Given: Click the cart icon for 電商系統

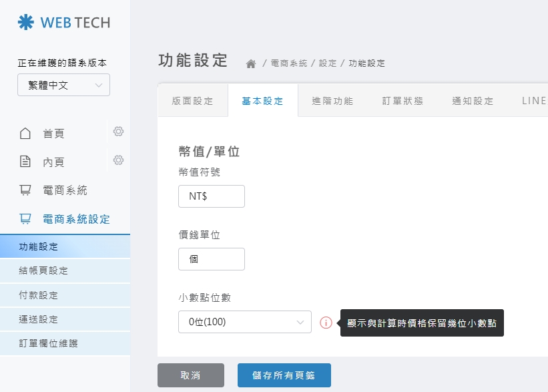Looking at the screenshot, I should tap(25, 190).
